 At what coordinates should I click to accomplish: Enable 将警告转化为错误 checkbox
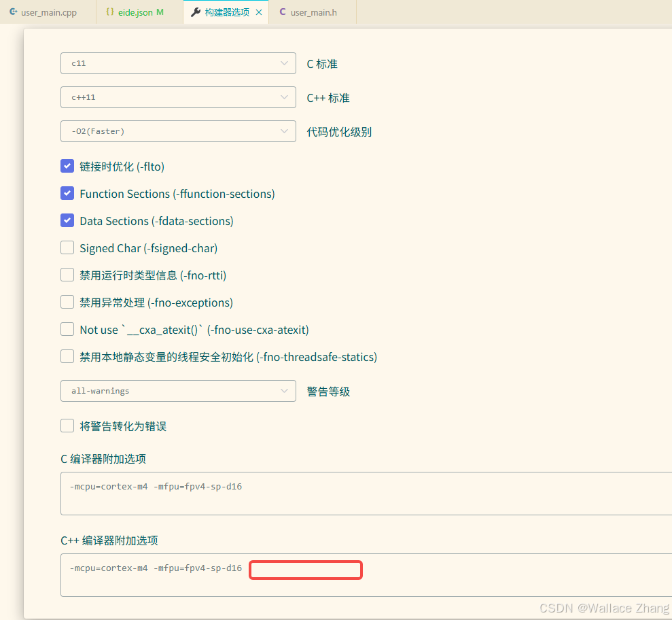[x=67, y=426]
